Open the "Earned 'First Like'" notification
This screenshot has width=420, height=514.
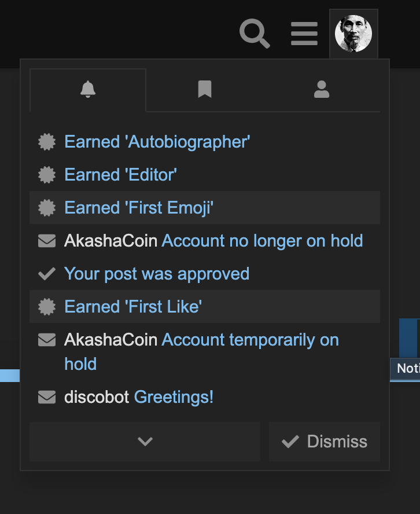[x=133, y=307]
